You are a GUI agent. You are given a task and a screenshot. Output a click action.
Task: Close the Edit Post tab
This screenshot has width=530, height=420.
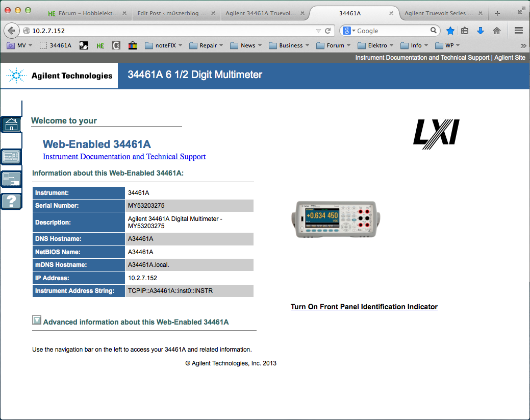click(213, 13)
